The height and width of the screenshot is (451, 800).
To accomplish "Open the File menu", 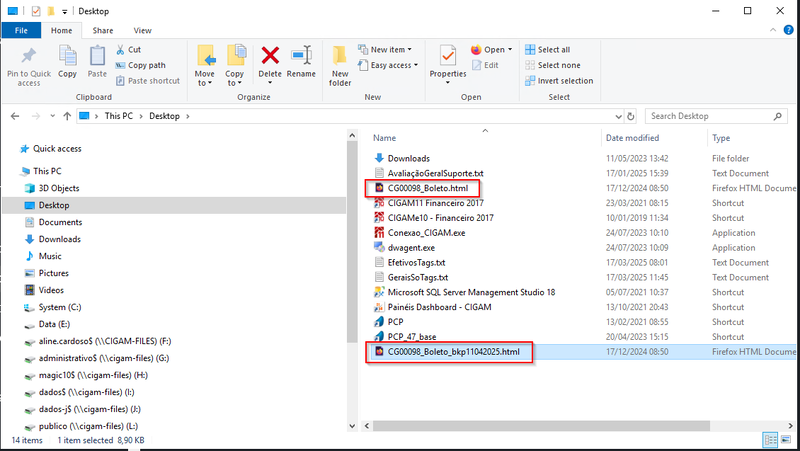I will click(21, 31).
